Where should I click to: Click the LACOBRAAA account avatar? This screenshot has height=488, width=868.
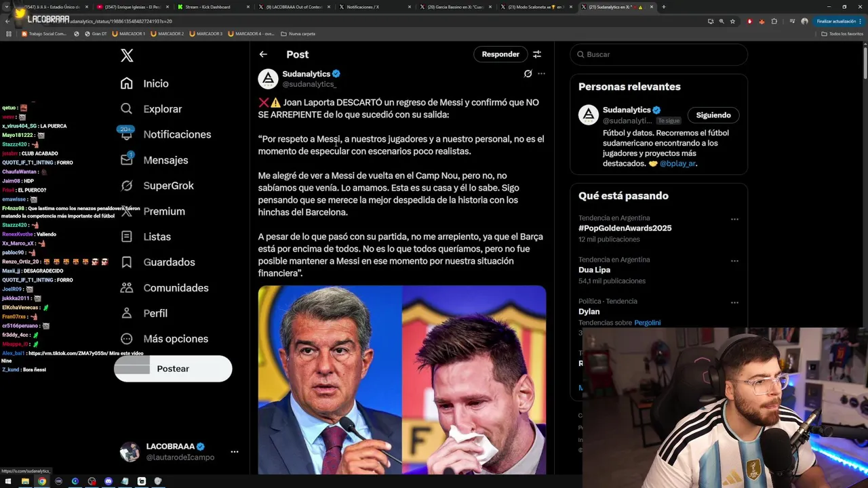(x=130, y=451)
